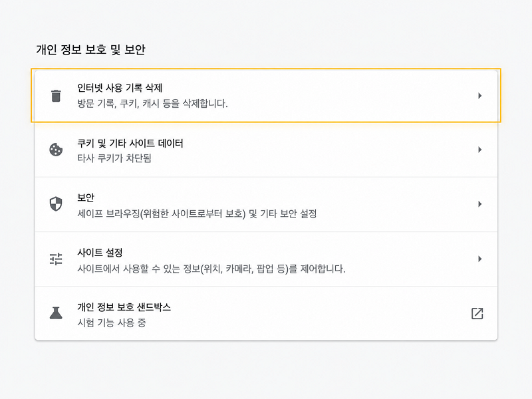The height and width of the screenshot is (399, 532).
Task: Open the 사이트 설정 title
Action: 100,253
